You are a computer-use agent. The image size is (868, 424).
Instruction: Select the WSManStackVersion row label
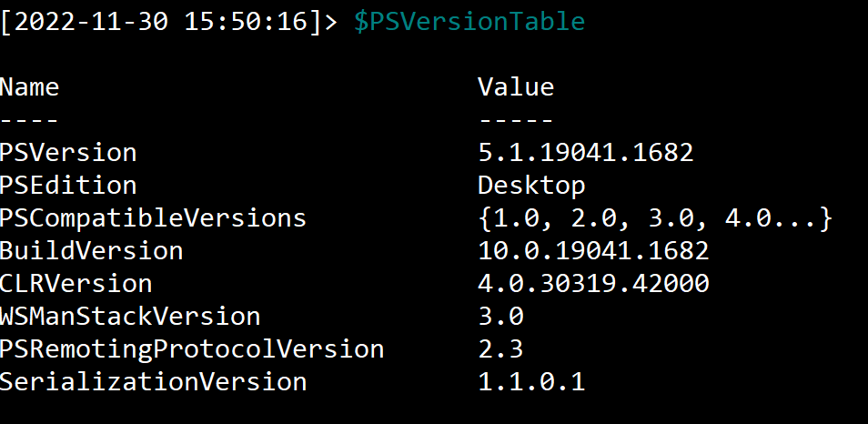click(x=130, y=316)
